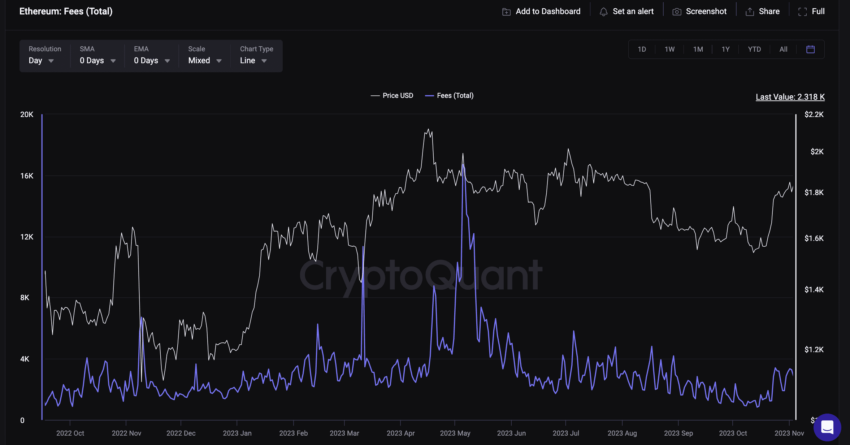Open the SMA 0 Days dropdown
Screen dimensions: 850x445
pyautogui.click(x=98, y=60)
